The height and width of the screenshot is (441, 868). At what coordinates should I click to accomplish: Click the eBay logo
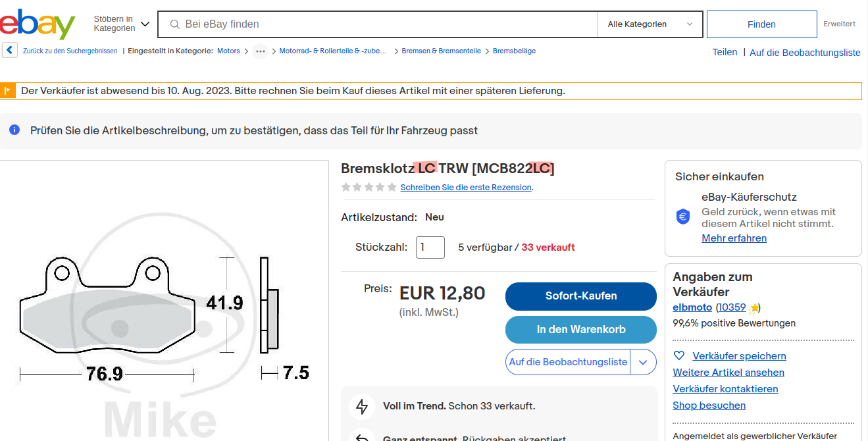[38, 24]
